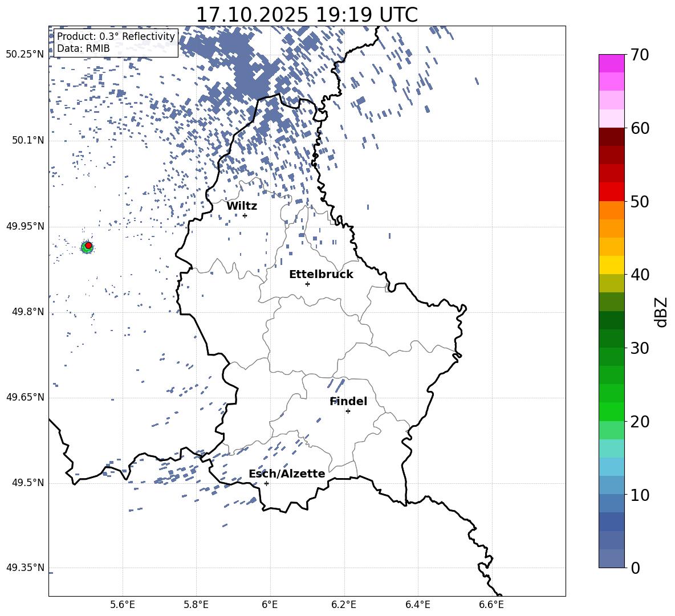Click the 49.5°N latitude label

tap(28, 483)
